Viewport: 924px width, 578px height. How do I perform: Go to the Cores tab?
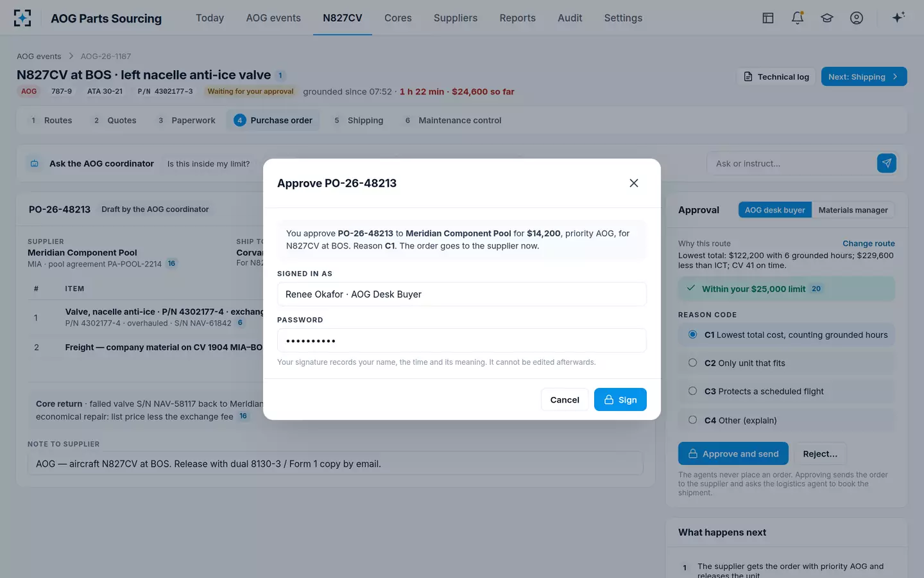[398, 18]
